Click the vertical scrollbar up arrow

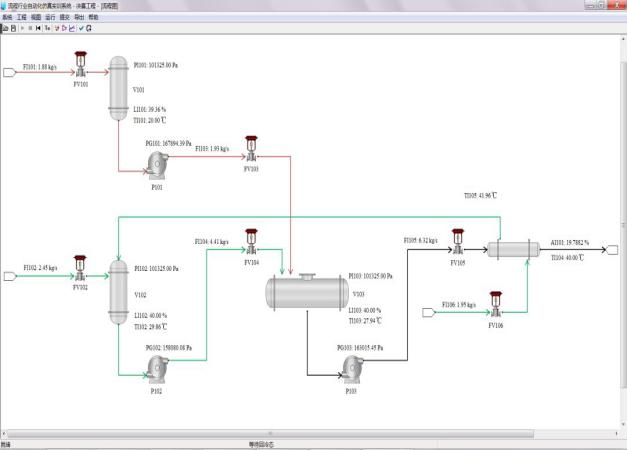[x=624, y=38]
